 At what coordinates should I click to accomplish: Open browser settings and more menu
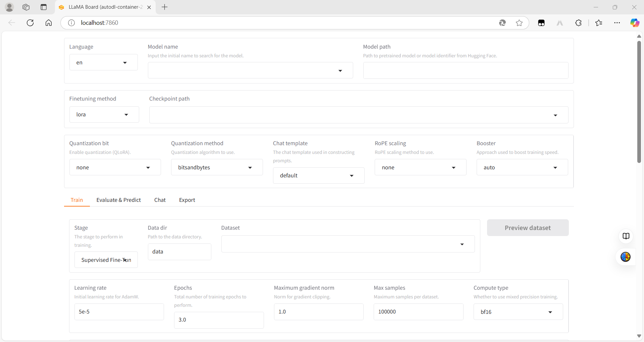click(617, 23)
